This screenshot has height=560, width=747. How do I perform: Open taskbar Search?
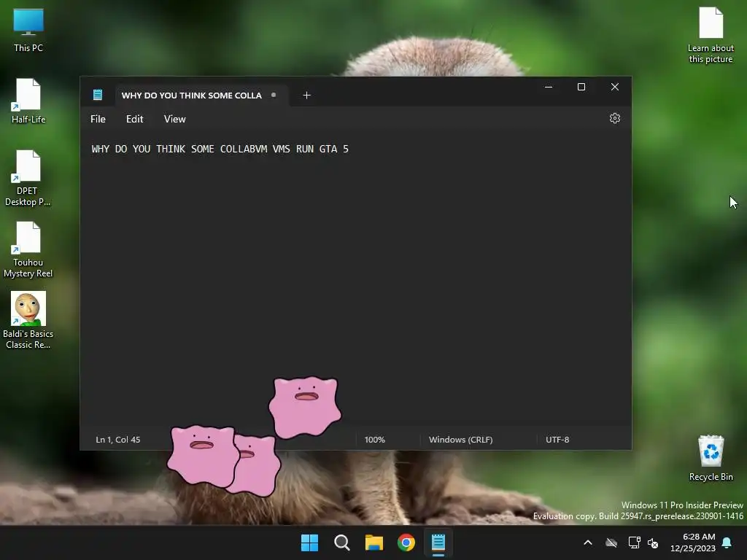click(342, 542)
